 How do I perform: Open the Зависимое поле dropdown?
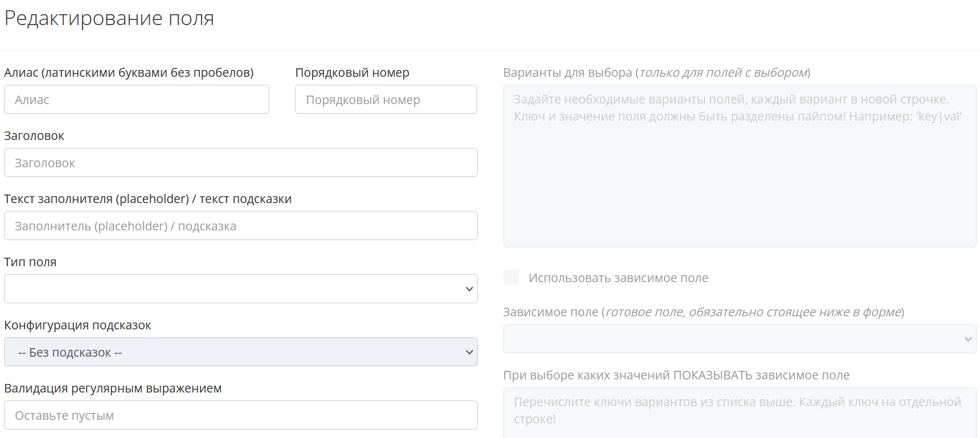(x=739, y=339)
